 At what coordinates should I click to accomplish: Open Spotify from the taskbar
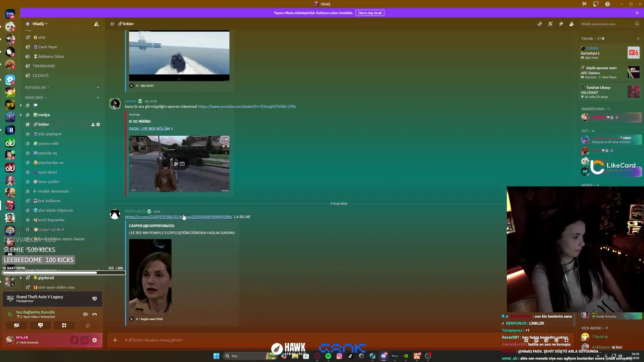pyautogui.click(x=328, y=356)
